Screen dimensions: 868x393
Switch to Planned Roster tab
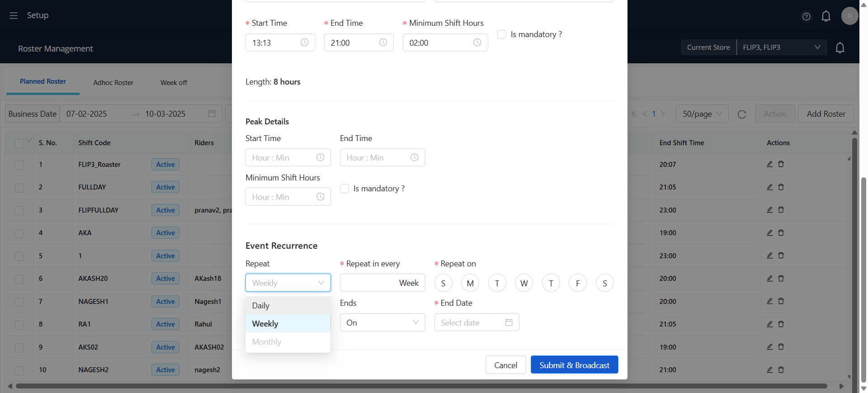43,81
